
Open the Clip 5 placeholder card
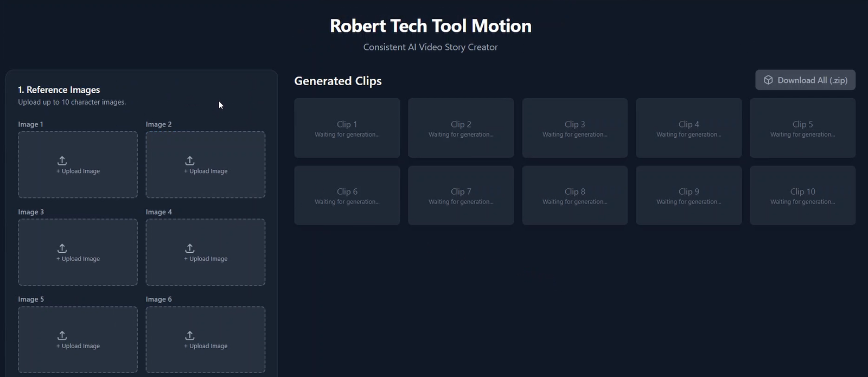pyautogui.click(x=803, y=128)
